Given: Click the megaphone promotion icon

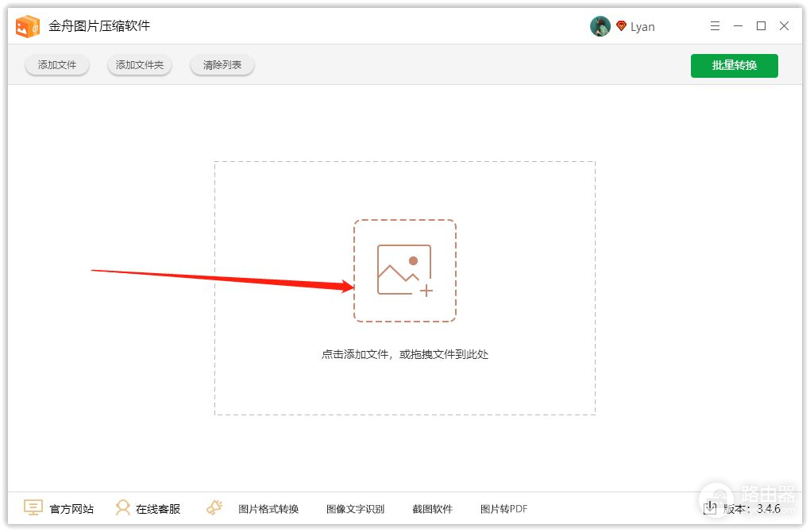Looking at the screenshot, I should pos(214,508).
